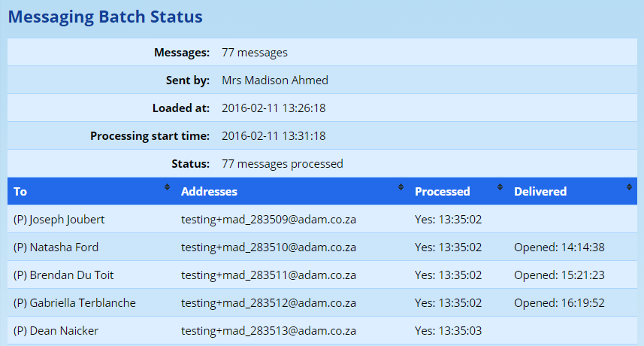Select the Joseph Joubert recipient row
Image resolution: width=644 pixels, height=346 pixels.
[x=59, y=220]
